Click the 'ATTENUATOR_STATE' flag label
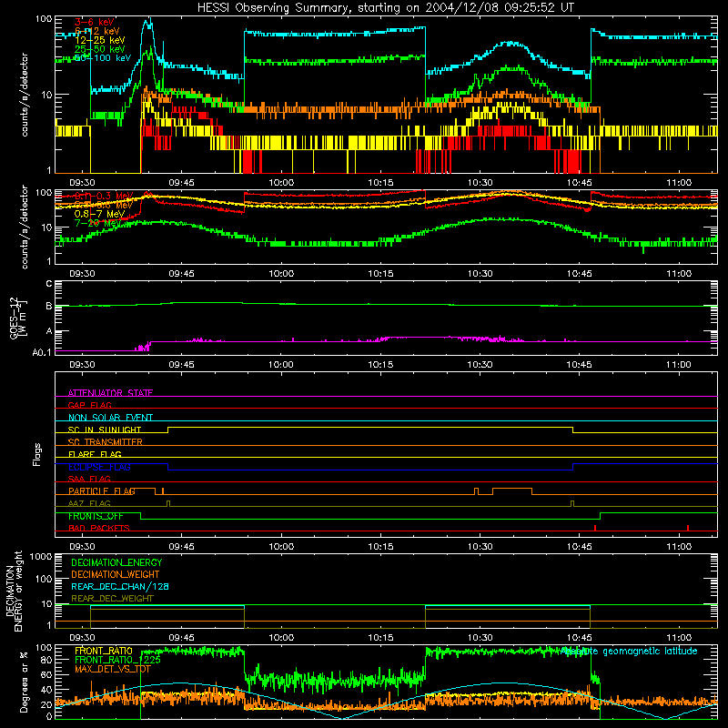This screenshot has height=728, width=728. point(110,393)
